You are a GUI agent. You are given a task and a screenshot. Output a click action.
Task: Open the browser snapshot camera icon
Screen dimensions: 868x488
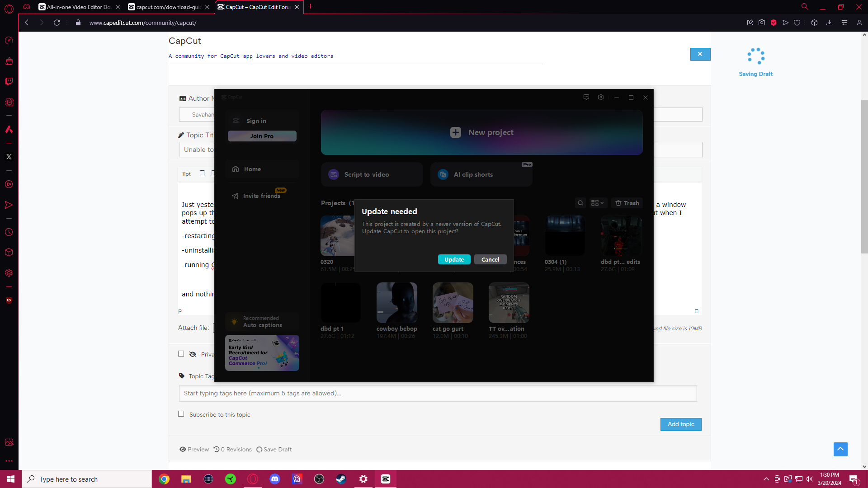coord(762,23)
